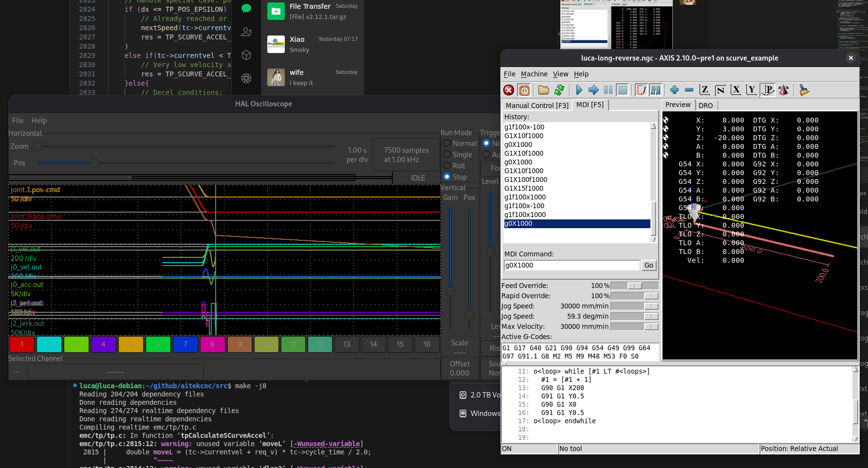Viewport: 868px width, 468px height.
Task: Choose the Roll run mode option
Action: (x=447, y=166)
